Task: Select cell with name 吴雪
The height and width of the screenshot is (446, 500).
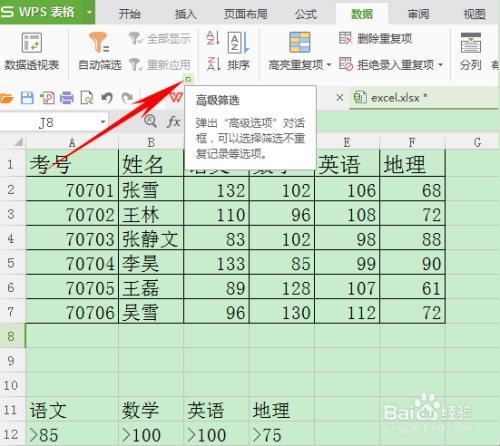Action: coord(151,311)
